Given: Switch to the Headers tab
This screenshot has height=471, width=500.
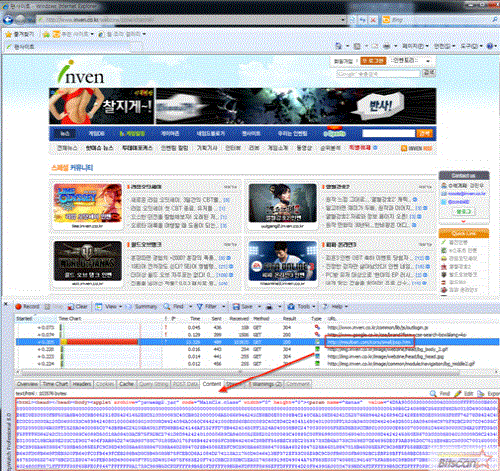Looking at the screenshot, I should 82,384.
